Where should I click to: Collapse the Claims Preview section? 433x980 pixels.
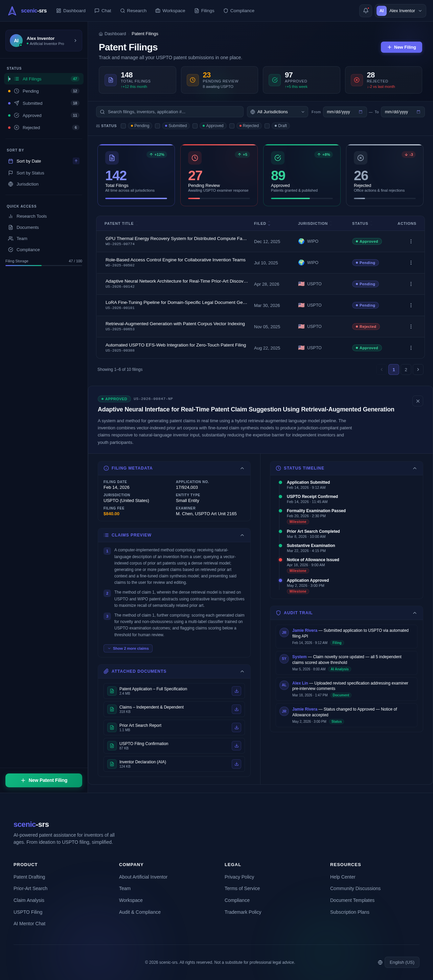(242, 535)
